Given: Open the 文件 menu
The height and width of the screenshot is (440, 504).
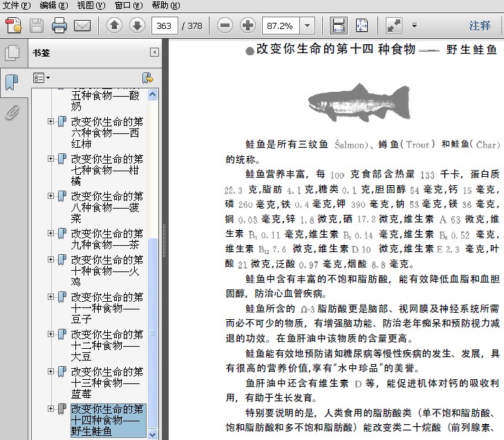Looking at the screenshot, I should 16,5.
